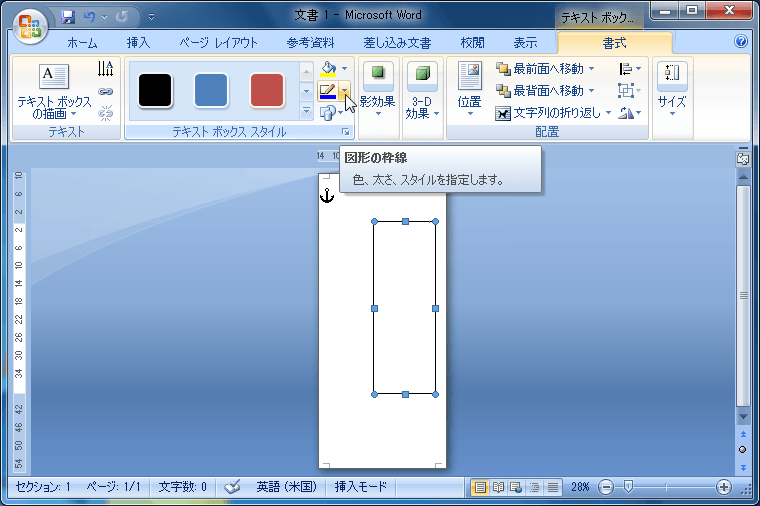Screen dimensions: 760x506
Task: Click the proofing check icon
Action: tap(232, 487)
